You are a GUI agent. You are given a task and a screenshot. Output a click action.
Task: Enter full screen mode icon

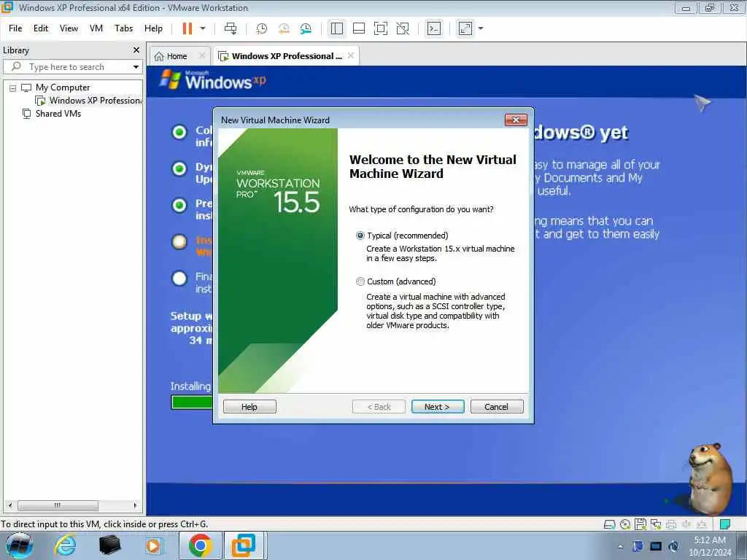(x=381, y=28)
